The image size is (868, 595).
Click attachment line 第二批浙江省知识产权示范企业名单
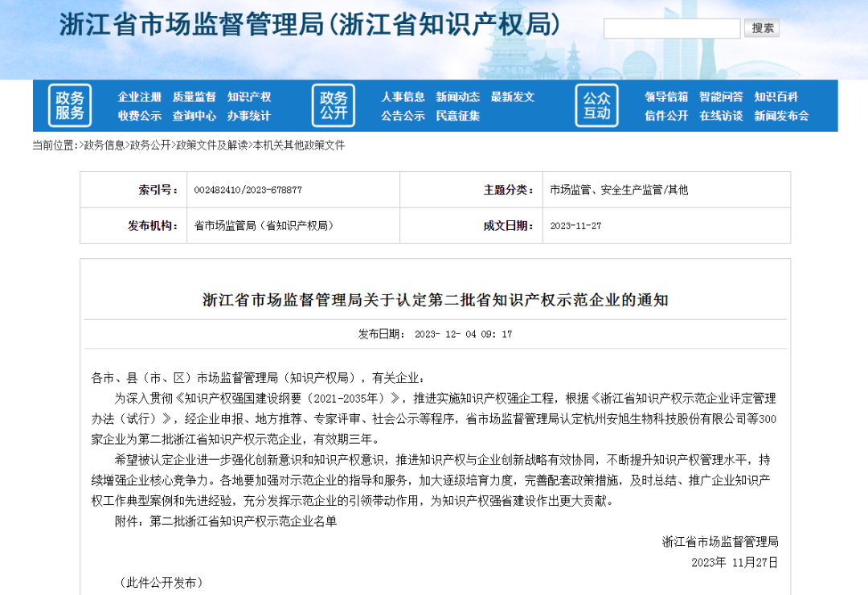pos(243,521)
